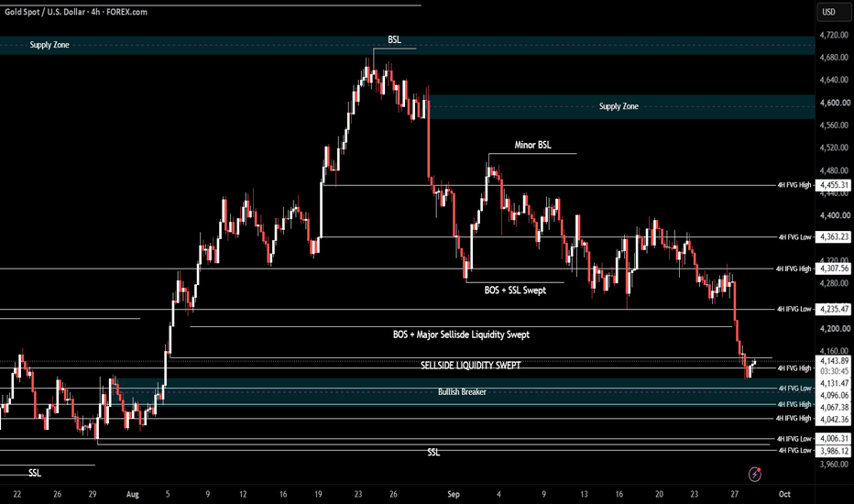
Task: Select the Gold Spot / U.S. Dollar chart title
Action: point(76,12)
